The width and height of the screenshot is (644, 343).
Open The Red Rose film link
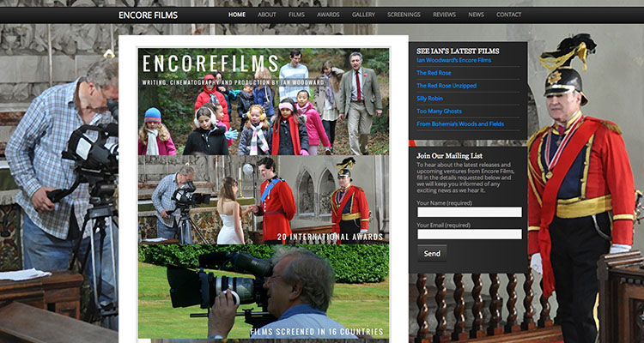click(x=434, y=73)
